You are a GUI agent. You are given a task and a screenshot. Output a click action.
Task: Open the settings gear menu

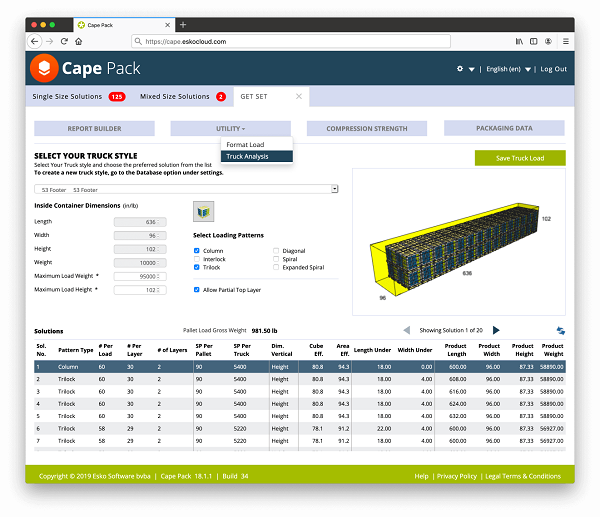[x=460, y=69]
